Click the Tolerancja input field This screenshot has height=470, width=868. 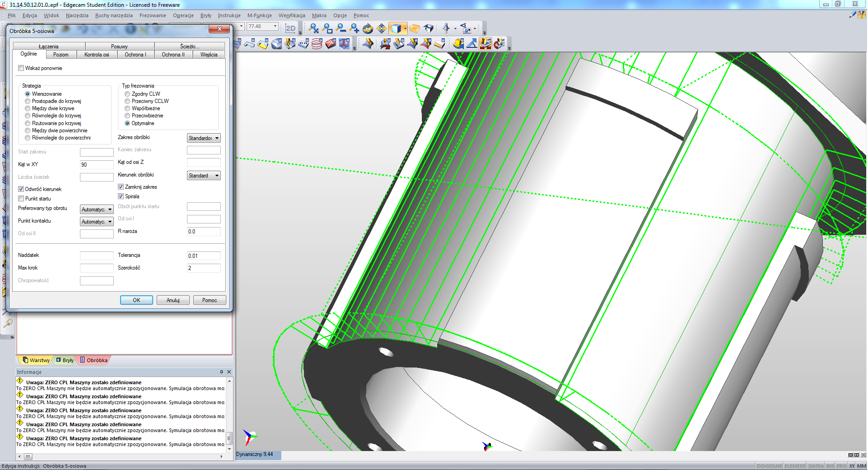[204, 256]
